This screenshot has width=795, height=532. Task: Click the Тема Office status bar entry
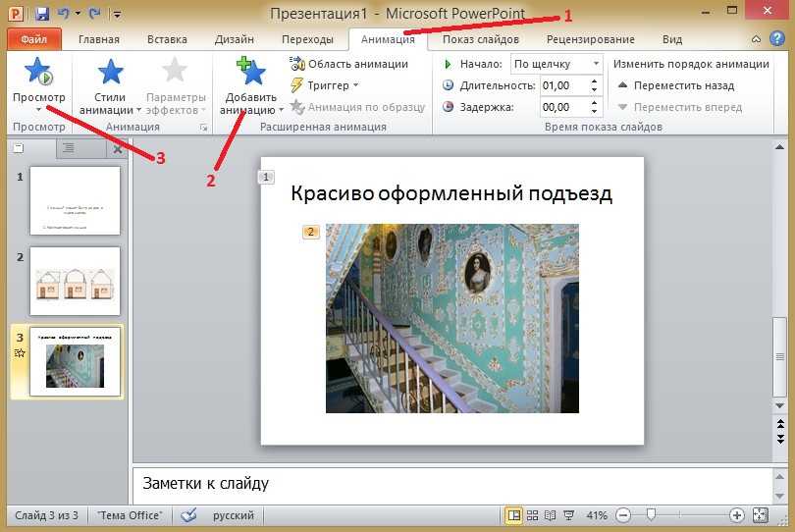[x=130, y=515]
